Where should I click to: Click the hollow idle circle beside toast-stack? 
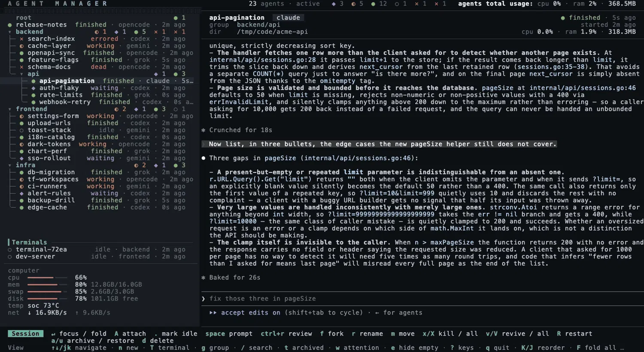tap(21, 130)
